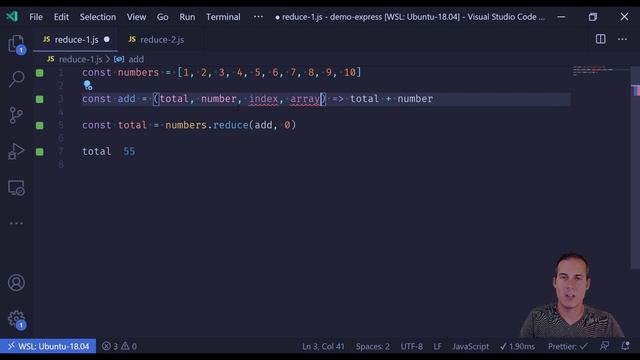The width and height of the screenshot is (640, 360).
Task: Click green Quokka indicator on line 5
Action: (40, 125)
